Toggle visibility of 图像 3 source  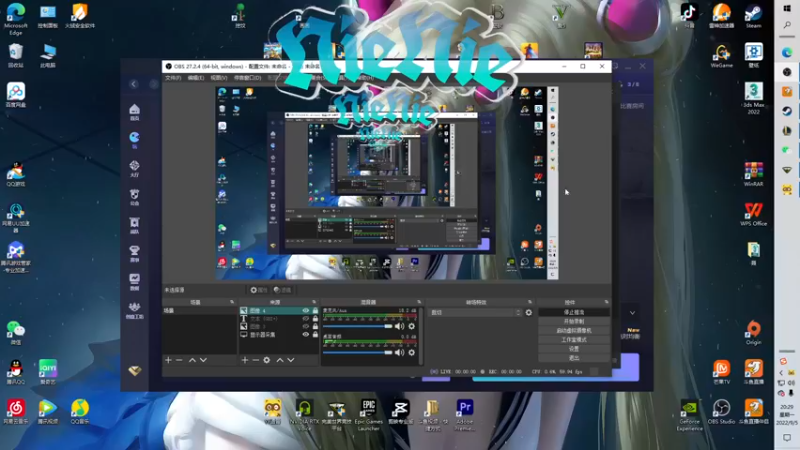306,327
